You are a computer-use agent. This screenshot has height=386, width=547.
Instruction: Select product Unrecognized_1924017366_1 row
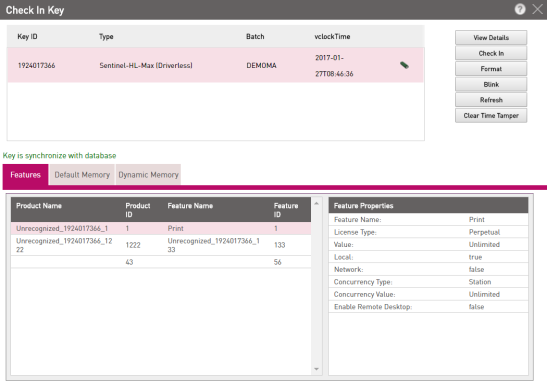click(161, 228)
